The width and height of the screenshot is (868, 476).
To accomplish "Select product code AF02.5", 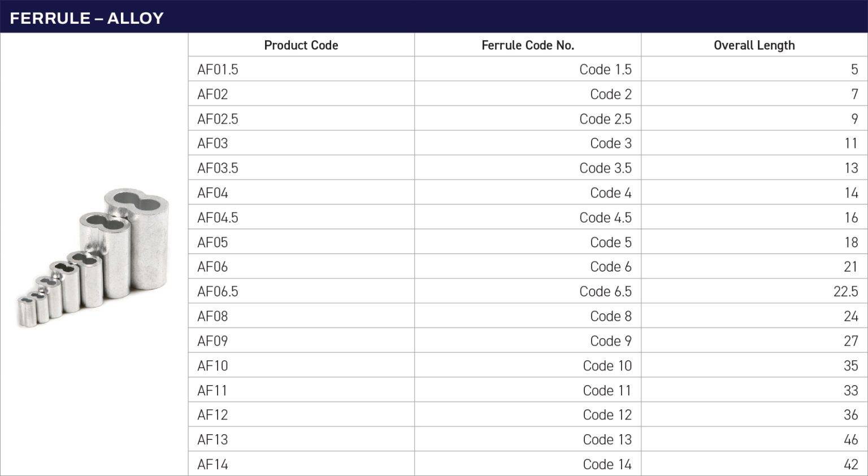I will (x=218, y=119).
